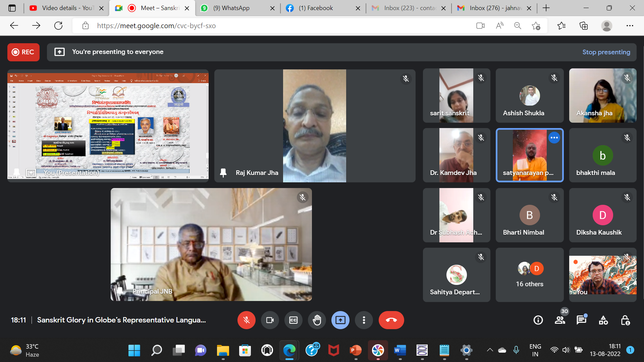Show hidden system tray icons

pos(490,350)
